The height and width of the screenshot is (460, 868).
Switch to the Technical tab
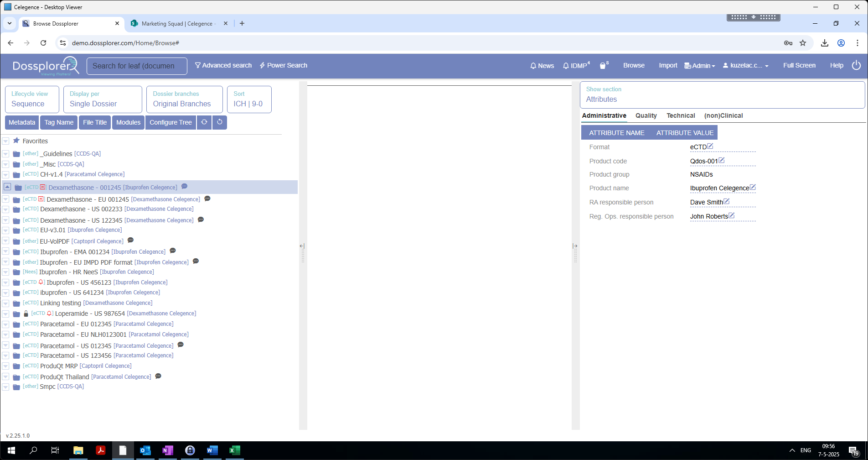681,115
